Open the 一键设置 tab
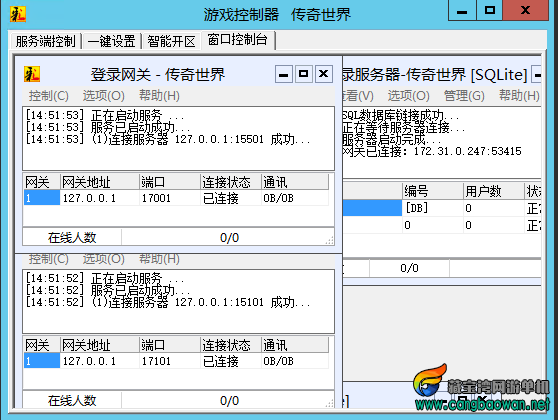The width and height of the screenshot is (558, 420). (112, 41)
